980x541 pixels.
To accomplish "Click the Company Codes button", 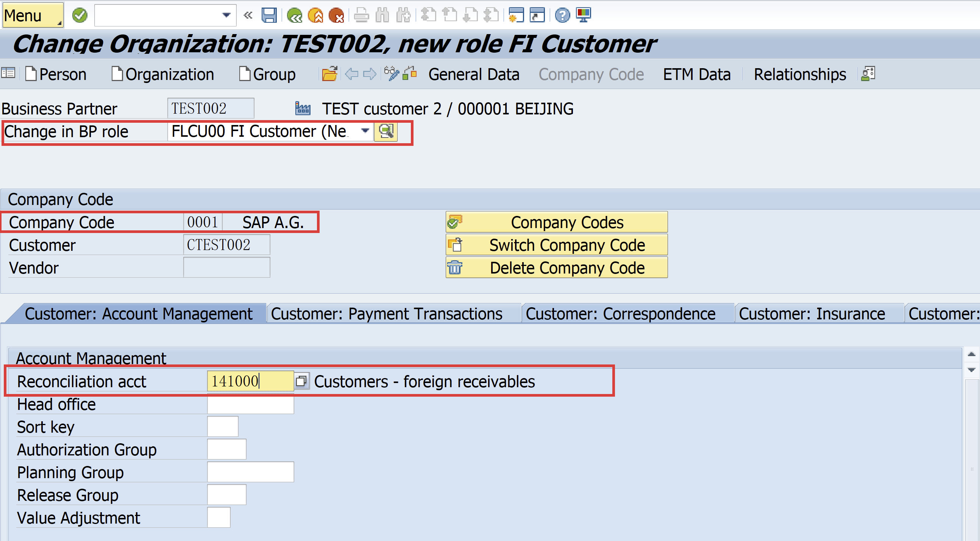I will tap(557, 222).
